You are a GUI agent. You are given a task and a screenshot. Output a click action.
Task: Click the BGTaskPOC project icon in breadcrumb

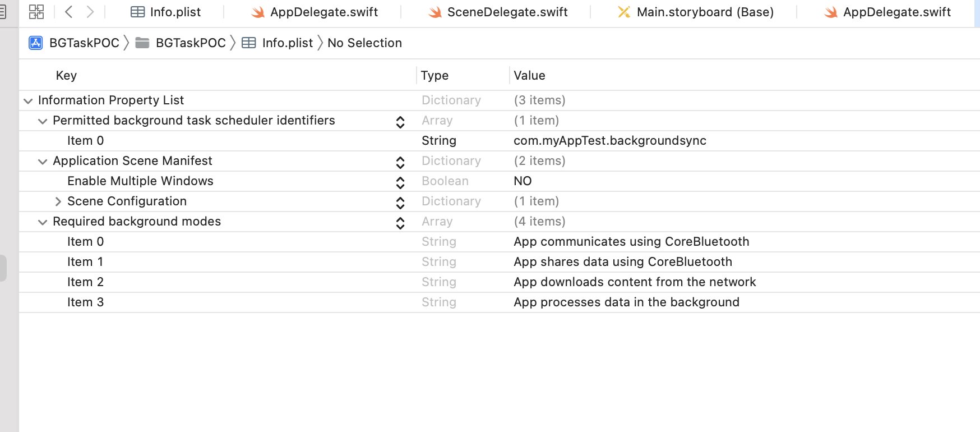click(36, 43)
